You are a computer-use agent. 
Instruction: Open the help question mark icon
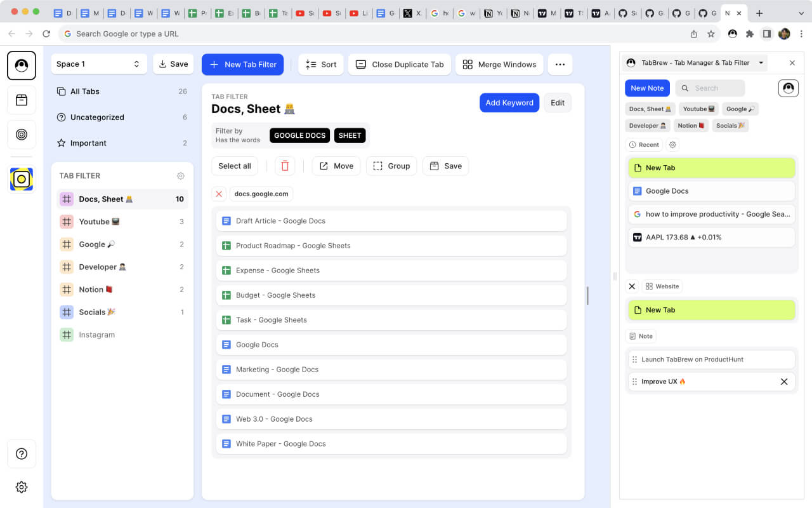(21, 454)
